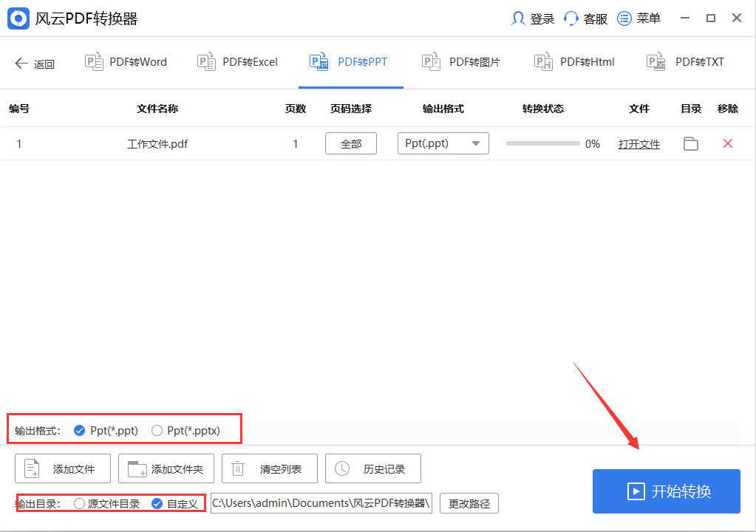Click the 打开文件 link

pyautogui.click(x=639, y=144)
